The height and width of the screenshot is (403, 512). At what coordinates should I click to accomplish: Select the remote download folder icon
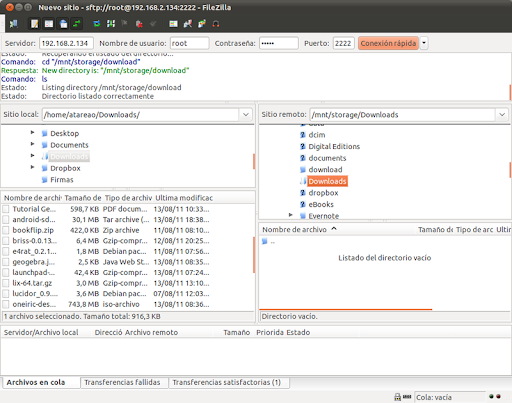[x=303, y=170]
